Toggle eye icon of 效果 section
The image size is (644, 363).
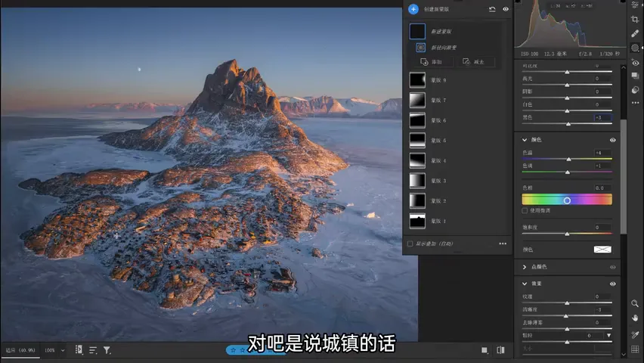click(613, 284)
